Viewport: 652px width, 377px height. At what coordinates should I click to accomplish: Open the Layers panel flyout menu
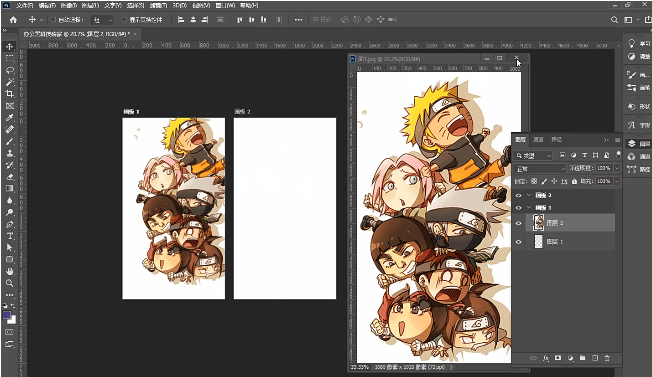[x=617, y=140]
